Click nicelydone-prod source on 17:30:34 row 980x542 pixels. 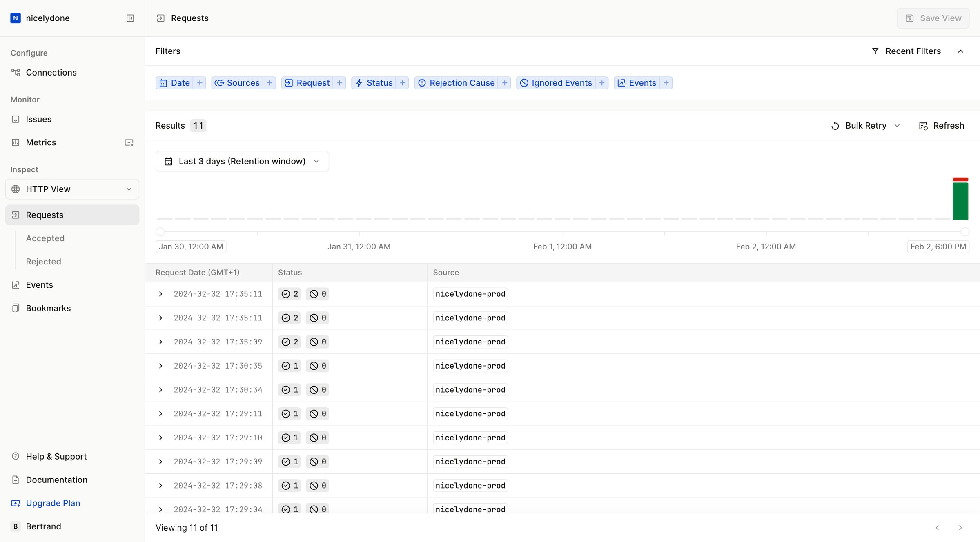(470, 390)
